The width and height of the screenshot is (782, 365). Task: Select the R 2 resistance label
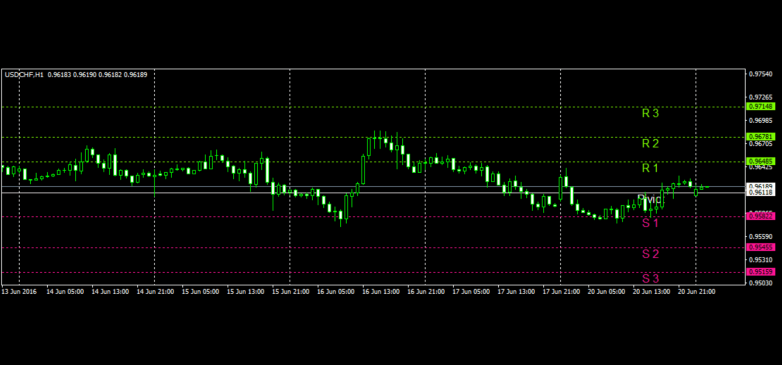tap(650, 144)
